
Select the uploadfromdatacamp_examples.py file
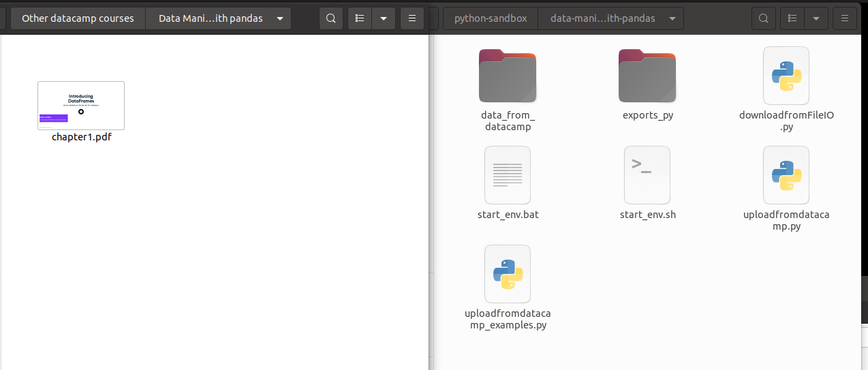[x=508, y=274]
